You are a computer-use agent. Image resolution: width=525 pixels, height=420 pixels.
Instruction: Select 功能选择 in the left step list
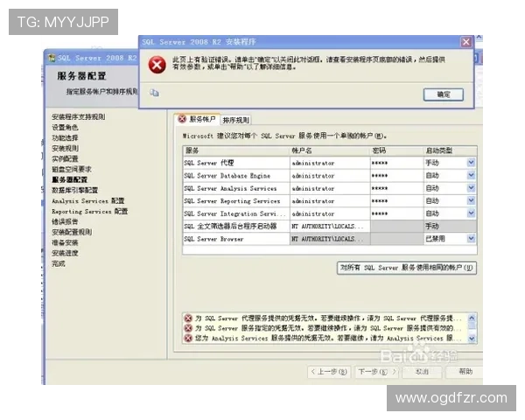tap(65, 138)
